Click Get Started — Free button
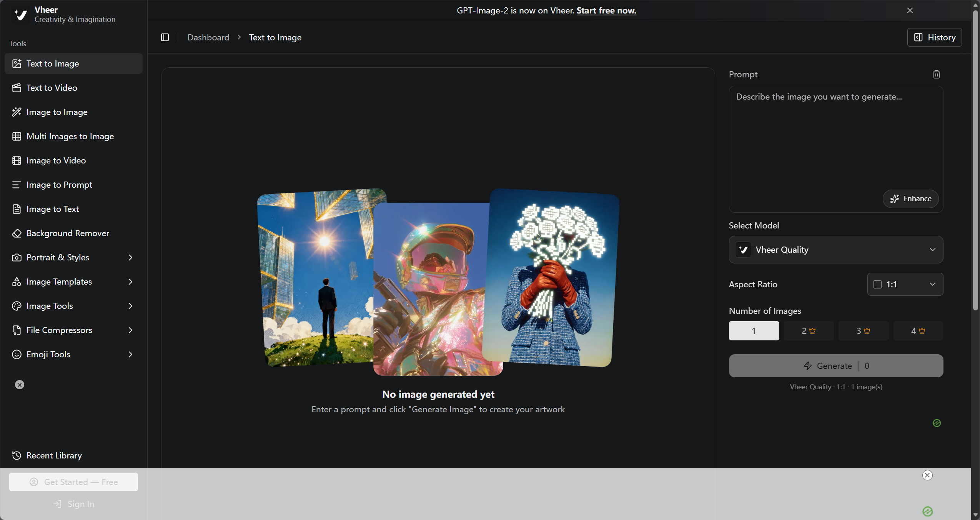Viewport: 980px width, 520px height. (x=73, y=482)
